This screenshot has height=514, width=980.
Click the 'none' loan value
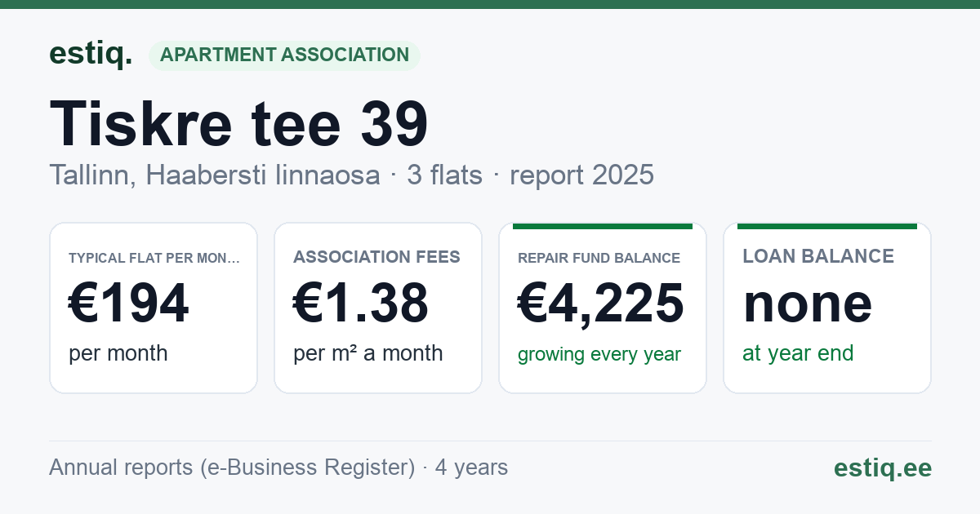(808, 303)
